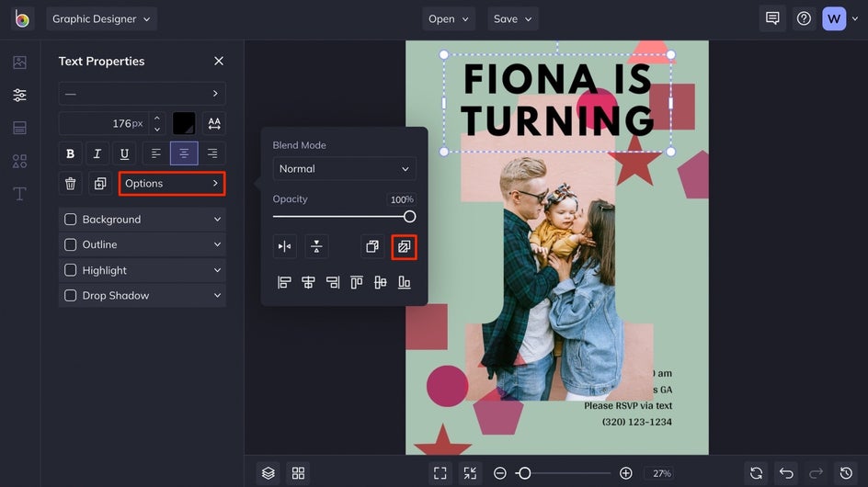Toggle Italic text formatting
Viewport: 868px width, 487px height.
97,153
